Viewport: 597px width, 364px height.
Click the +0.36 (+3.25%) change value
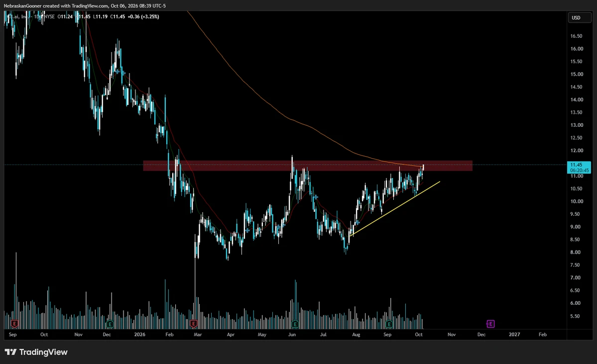(143, 17)
